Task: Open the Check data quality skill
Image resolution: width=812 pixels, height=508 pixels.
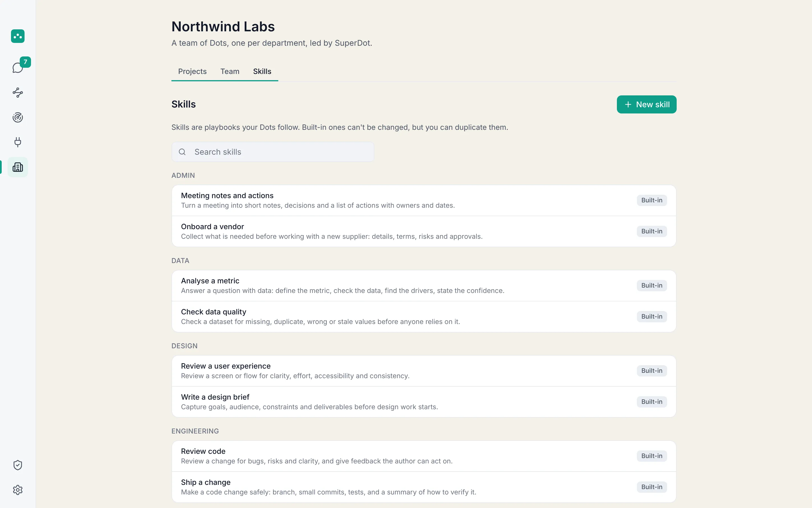Action: coord(424,316)
